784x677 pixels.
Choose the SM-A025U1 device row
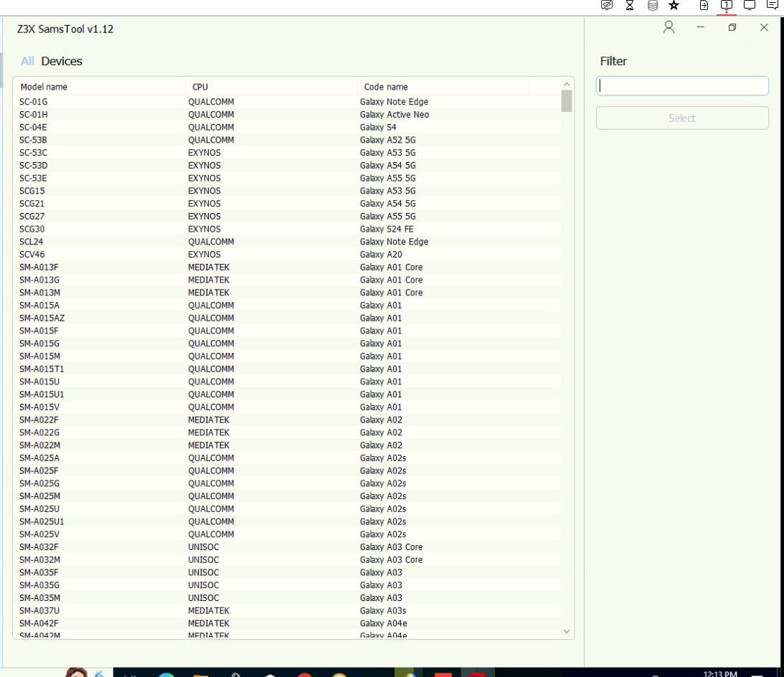[x=288, y=522]
